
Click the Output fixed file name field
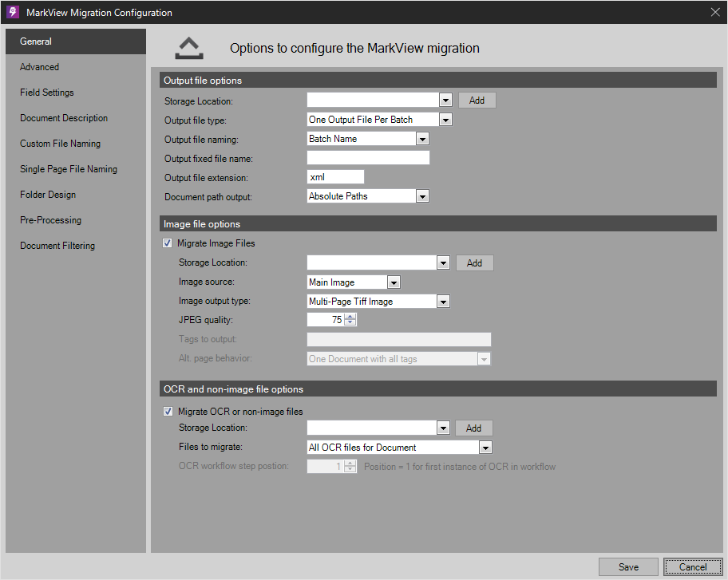(368, 158)
